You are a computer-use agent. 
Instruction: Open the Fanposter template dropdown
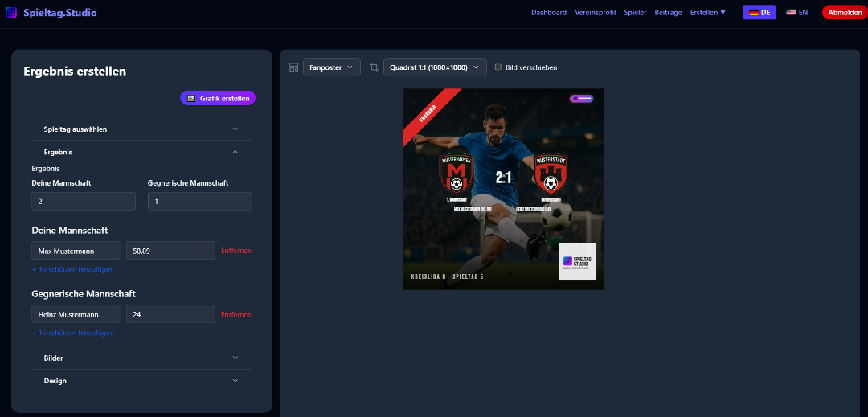(331, 67)
